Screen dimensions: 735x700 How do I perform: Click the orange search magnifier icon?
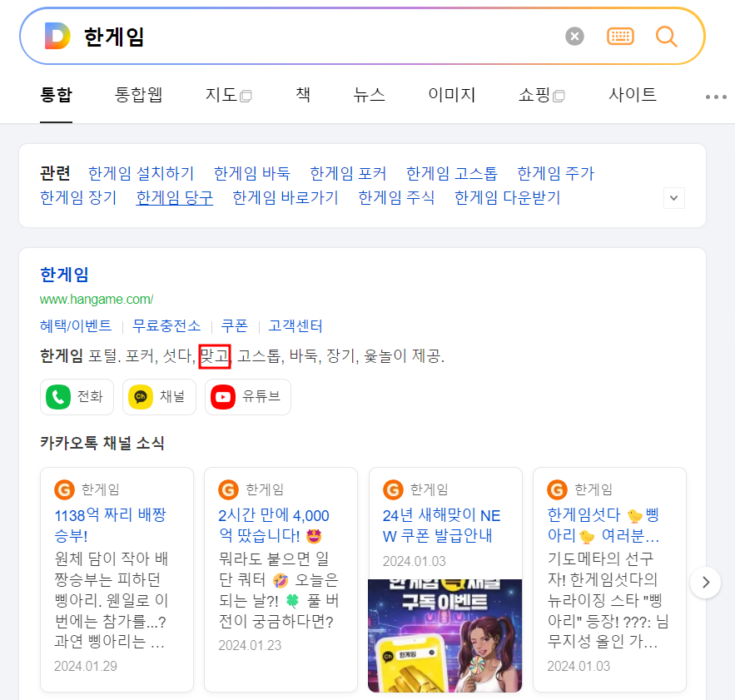click(x=666, y=36)
